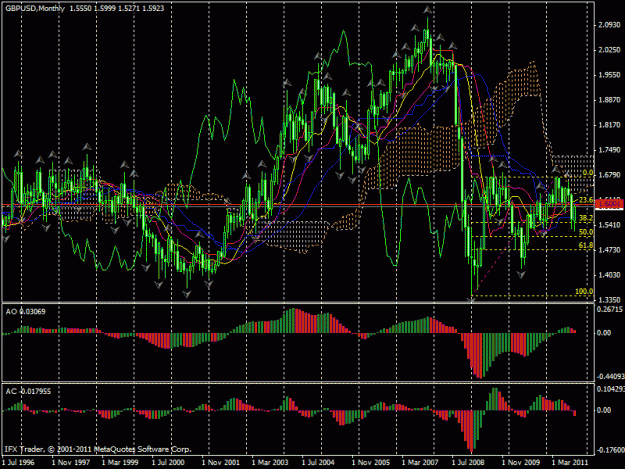Click the 1 Nov 2009 date label

click(521, 463)
